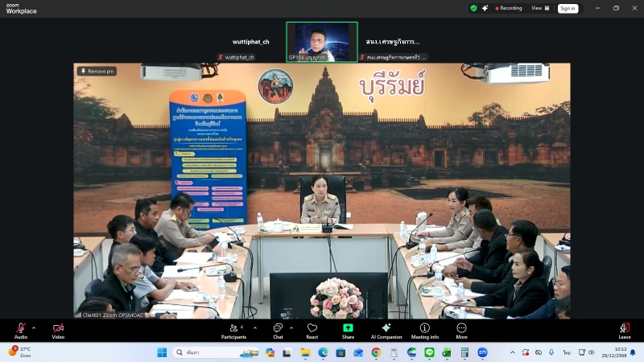This screenshot has height=362, width=644.
Task: Start screen sharing with Share button
Action: pyautogui.click(x=348, y=331)
